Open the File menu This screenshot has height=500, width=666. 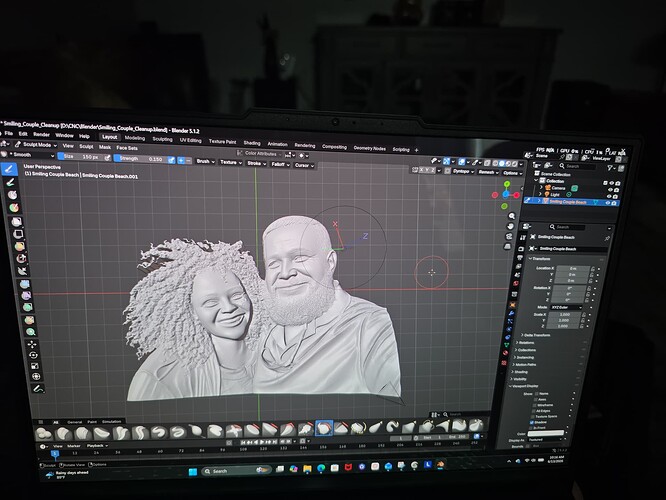pos(8,133)
